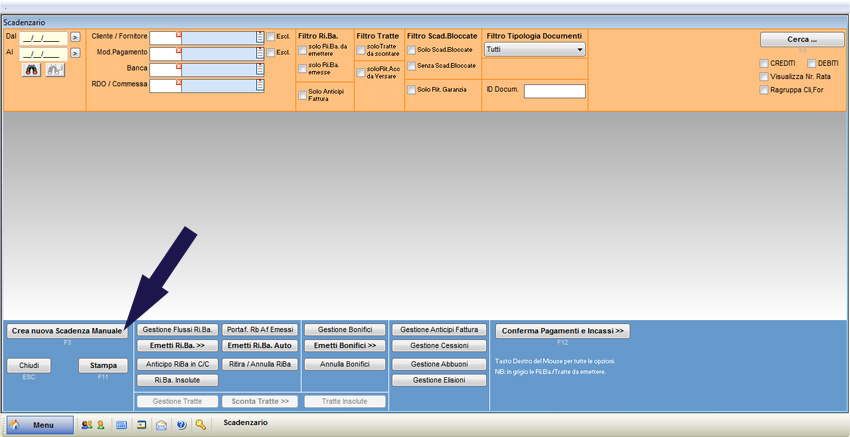Open the Menu button in bottom bar

tap(40, 425)
